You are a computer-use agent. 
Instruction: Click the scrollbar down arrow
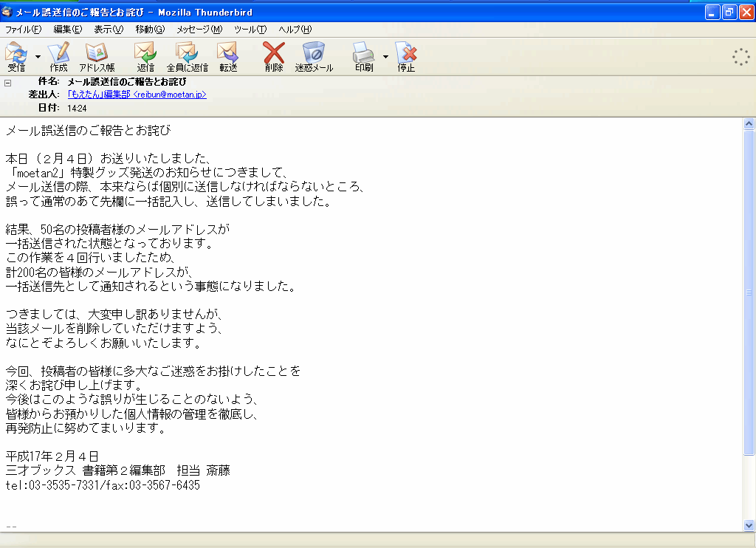click(749, 525)
